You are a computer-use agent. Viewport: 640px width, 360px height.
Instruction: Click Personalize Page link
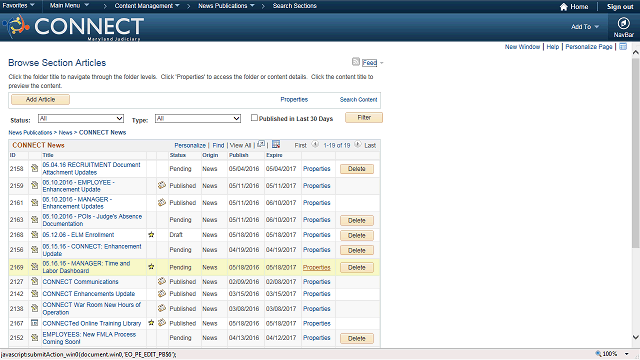click(589, 47)
